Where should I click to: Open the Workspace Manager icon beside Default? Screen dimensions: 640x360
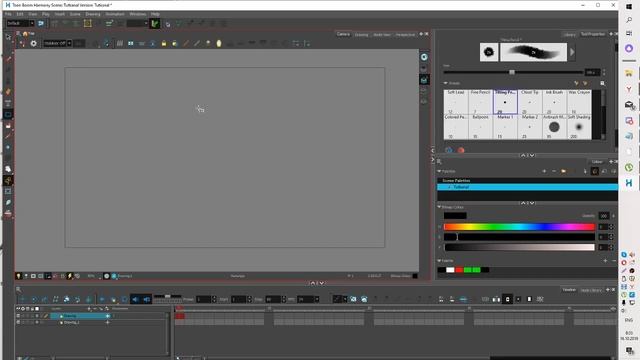(41, 24)
